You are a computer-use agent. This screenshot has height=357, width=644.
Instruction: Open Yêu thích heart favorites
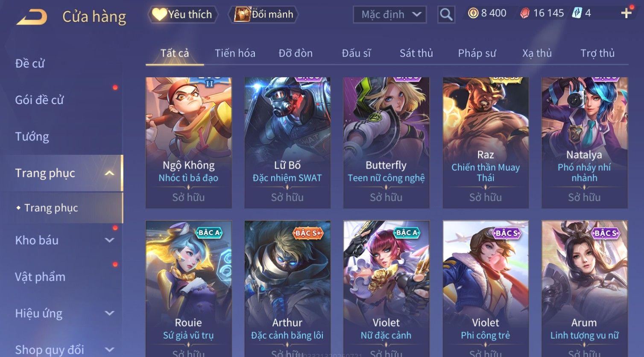[x=183, y=15]
